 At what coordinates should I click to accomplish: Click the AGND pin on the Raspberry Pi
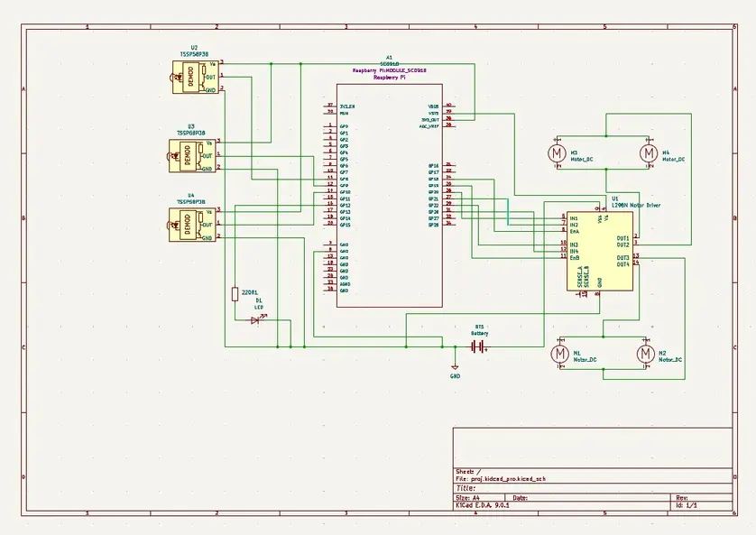click(x=345, y=284)
